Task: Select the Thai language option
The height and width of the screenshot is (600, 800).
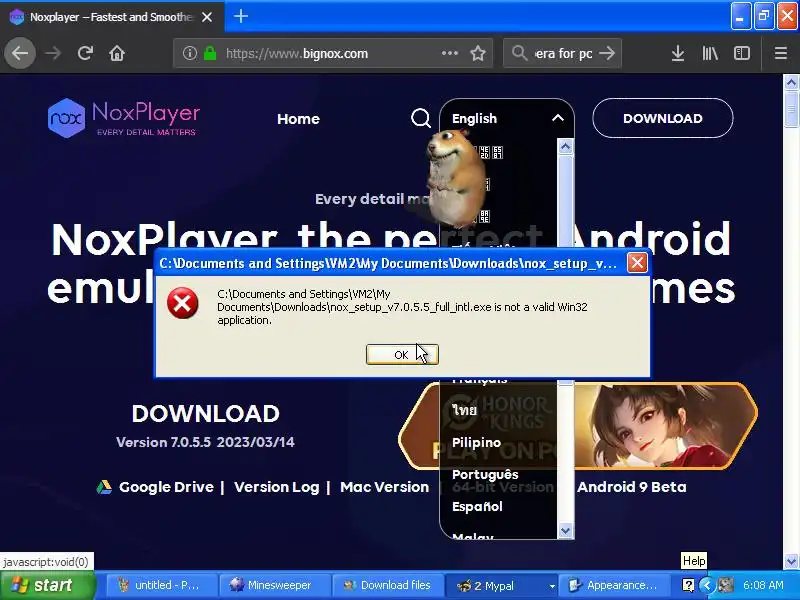Action: pyautogui.click(x=464, y=410)
